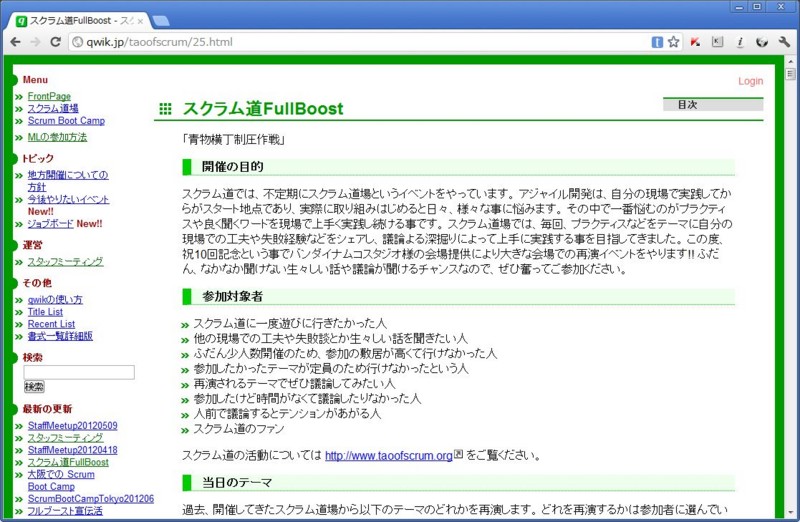800x522 pixels.
Task: Open the ScrumBootCampTokyo201206 link
Action: point(91,499)
